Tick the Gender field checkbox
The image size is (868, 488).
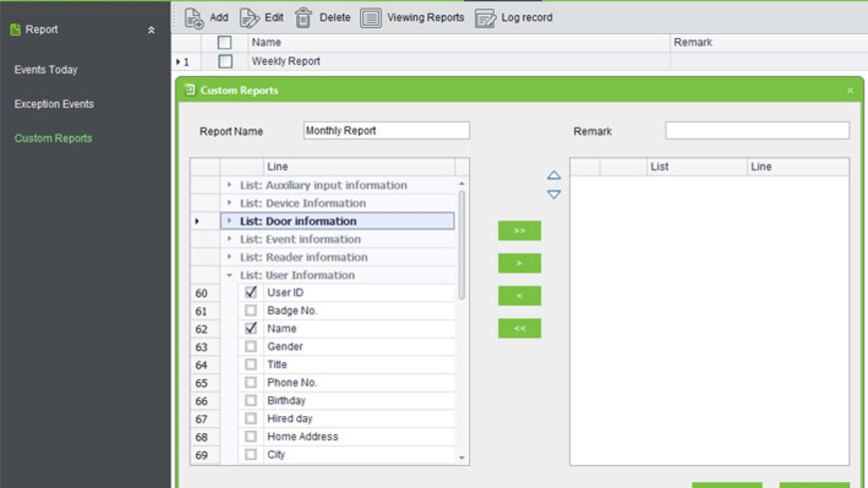click(x=250, y=346)
